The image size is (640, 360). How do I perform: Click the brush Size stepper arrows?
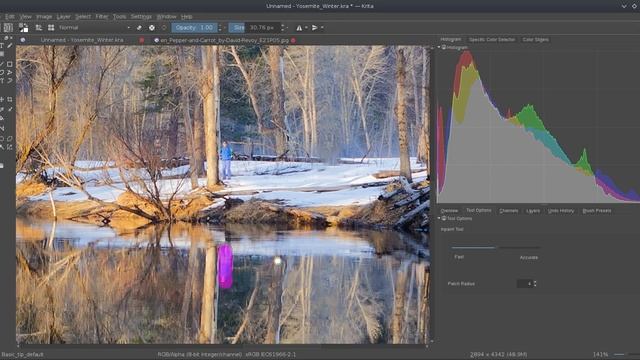point(283,28)
